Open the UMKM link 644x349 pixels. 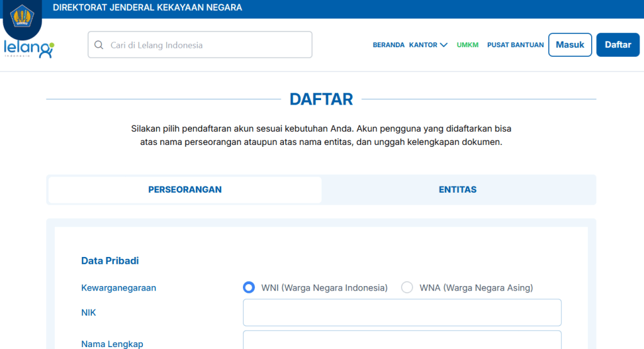click(468, 45)
